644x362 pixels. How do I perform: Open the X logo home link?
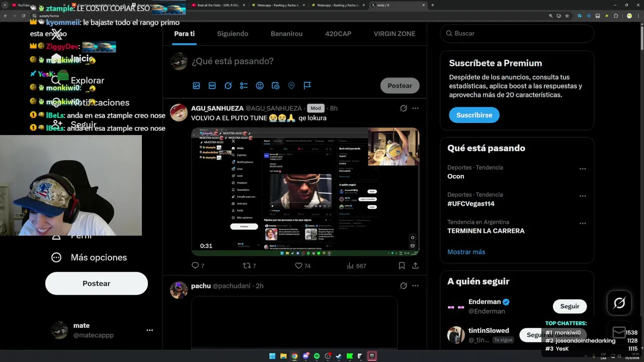[x=57, y=34]
